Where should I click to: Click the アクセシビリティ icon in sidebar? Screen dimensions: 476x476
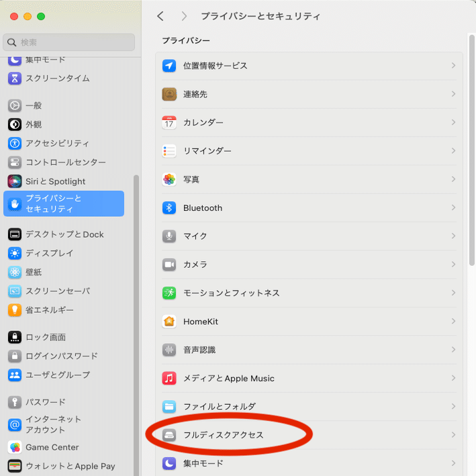(15, 143)
